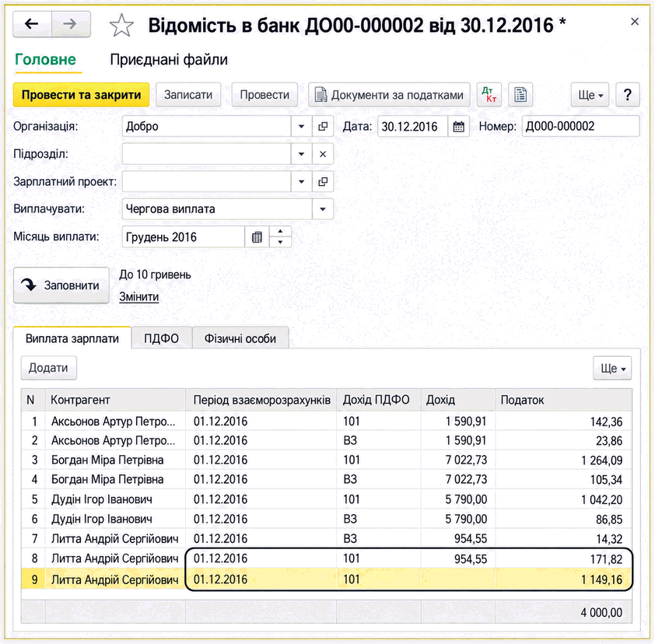Open the toolbar Ще menu beside help
Viewport: 655px width, 644px height.
click(x=590, y=95)
